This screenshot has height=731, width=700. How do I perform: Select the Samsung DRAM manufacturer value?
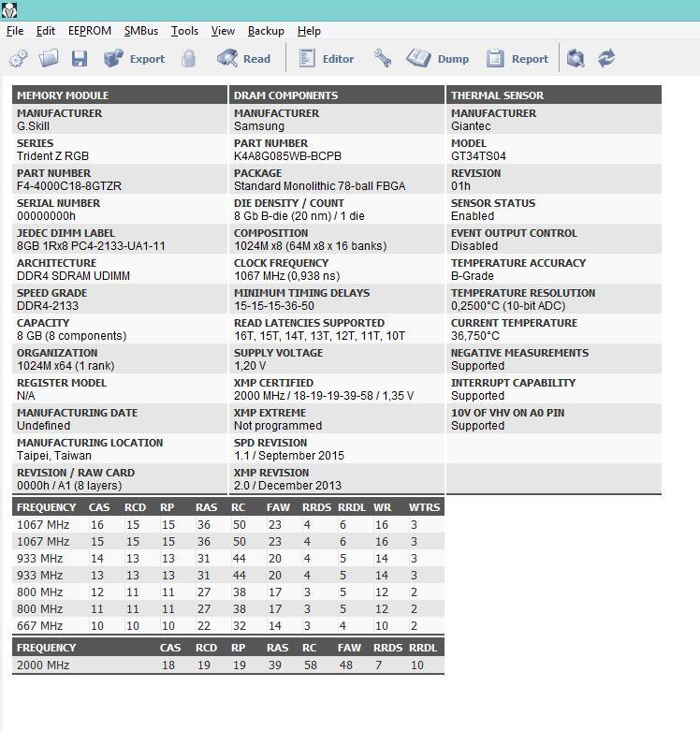(x=259, y=126)
